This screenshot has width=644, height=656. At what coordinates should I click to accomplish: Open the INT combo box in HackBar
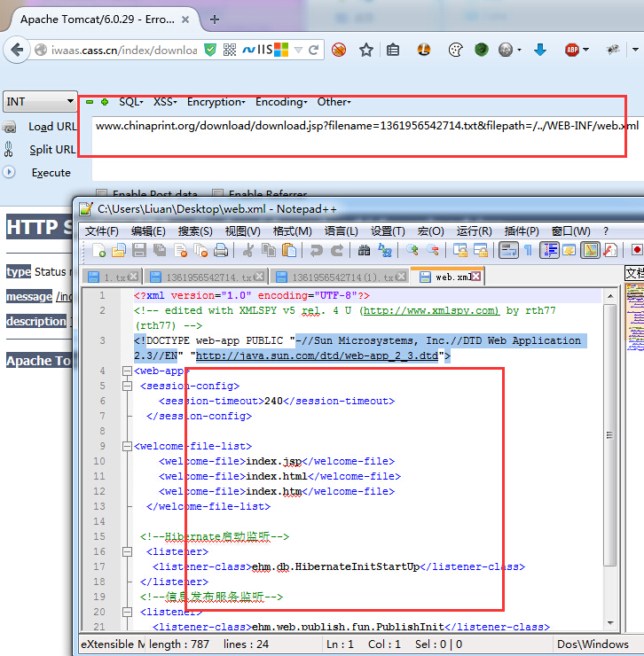(x=40, y=102)
